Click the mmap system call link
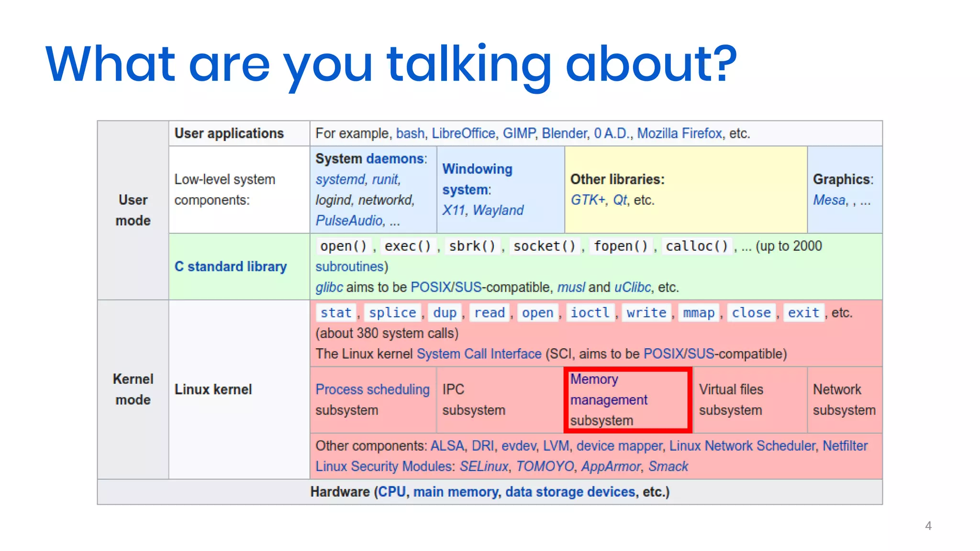980x551 pixels. pos(699,313)
